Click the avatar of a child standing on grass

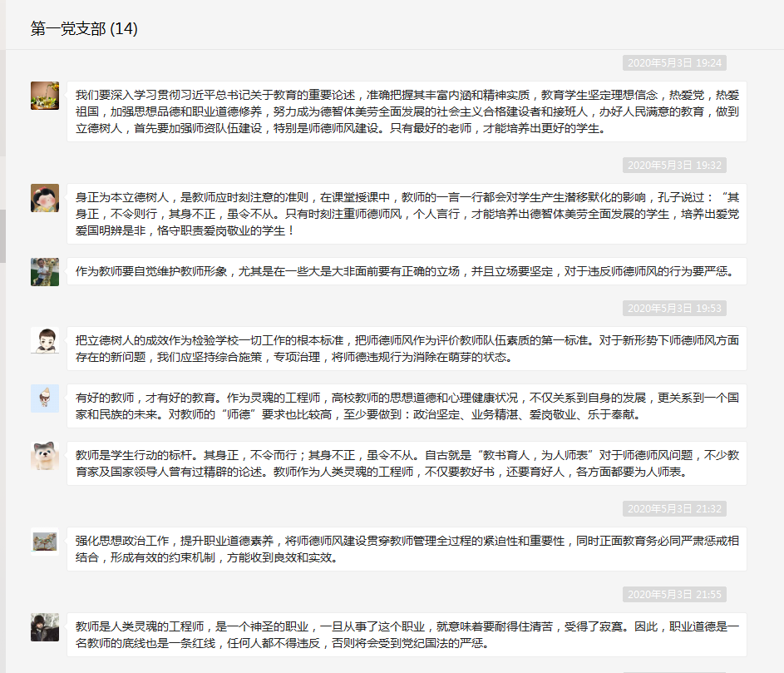tap(45, 271)
